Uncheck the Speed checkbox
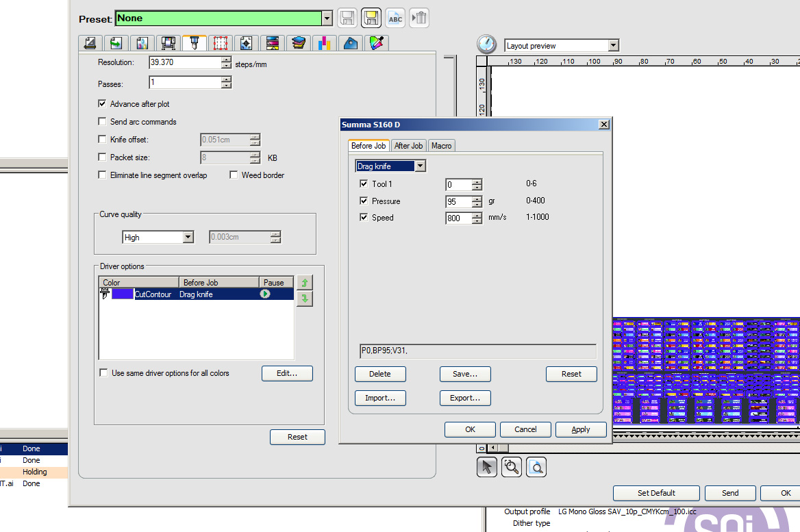This screenshot has height=532, width=800. point(364,217)
